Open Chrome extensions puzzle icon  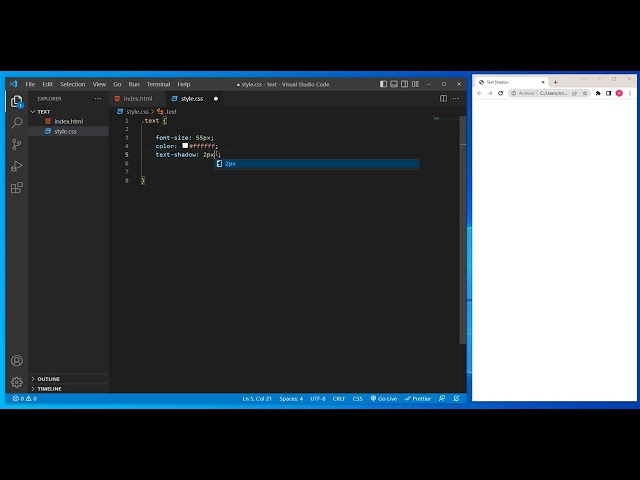click(598, 93)
